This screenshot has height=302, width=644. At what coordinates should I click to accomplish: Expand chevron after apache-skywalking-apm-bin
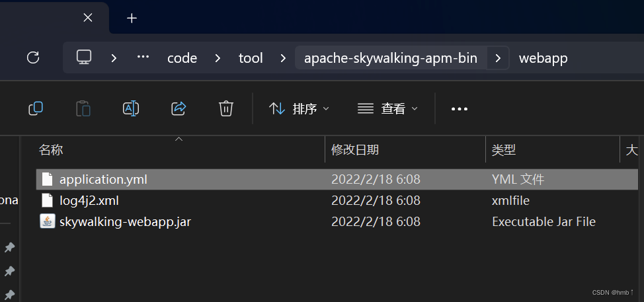(x=498, y=58)
